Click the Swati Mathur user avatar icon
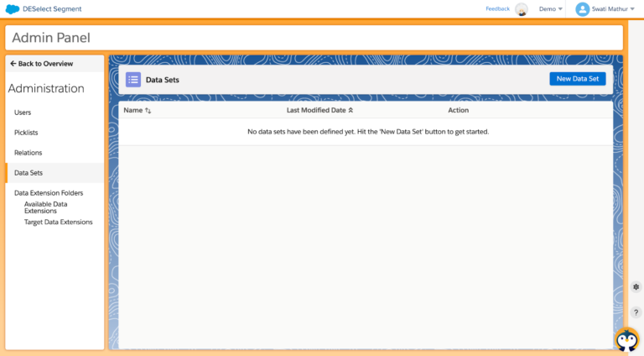The width and height of the screenshot is (644, 356). 582,9
